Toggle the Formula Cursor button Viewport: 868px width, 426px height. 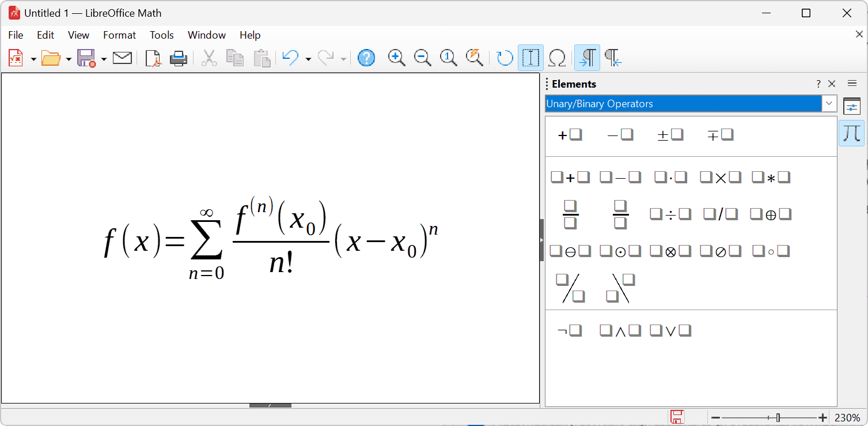[530, 58]
